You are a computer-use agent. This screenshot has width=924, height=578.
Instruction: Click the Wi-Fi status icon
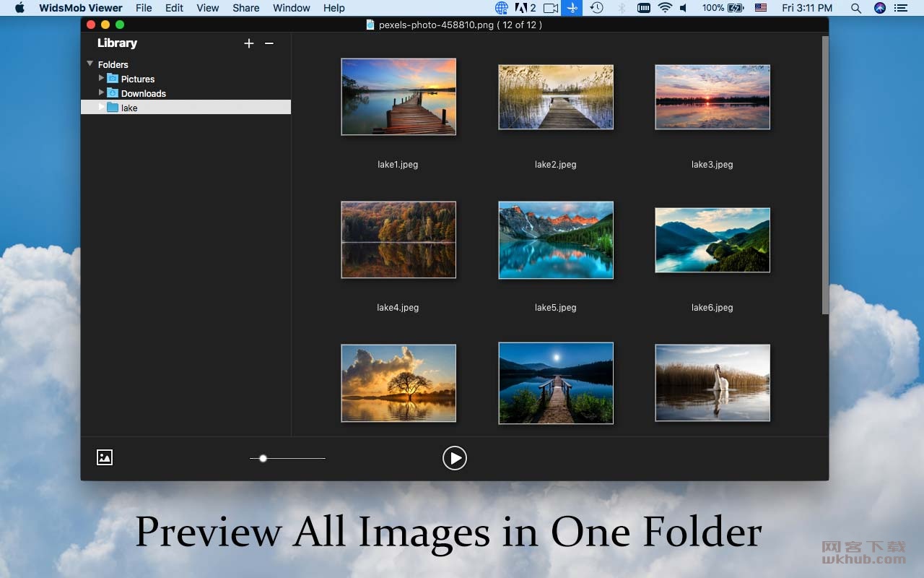pos(665,8)
